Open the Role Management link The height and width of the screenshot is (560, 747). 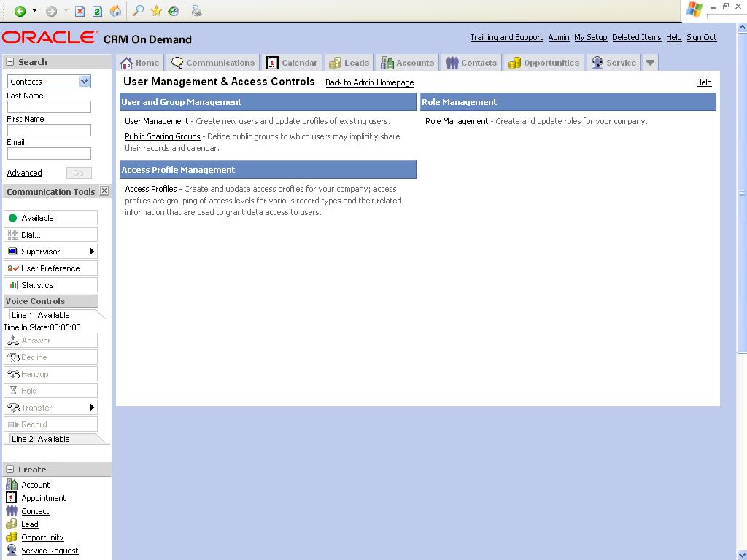tap(457, 121)
